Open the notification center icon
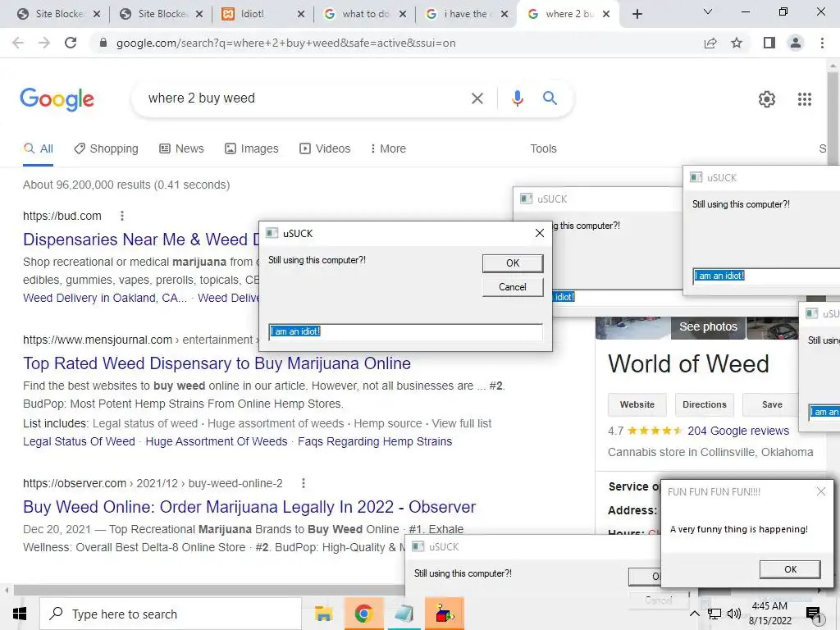 [x=813, y=614]
